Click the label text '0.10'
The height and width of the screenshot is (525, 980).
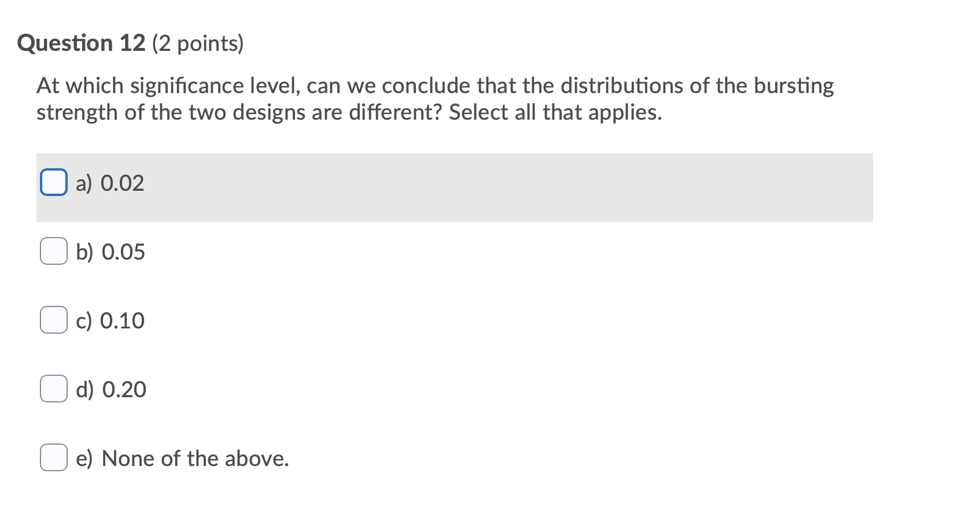tap(123, 320)
